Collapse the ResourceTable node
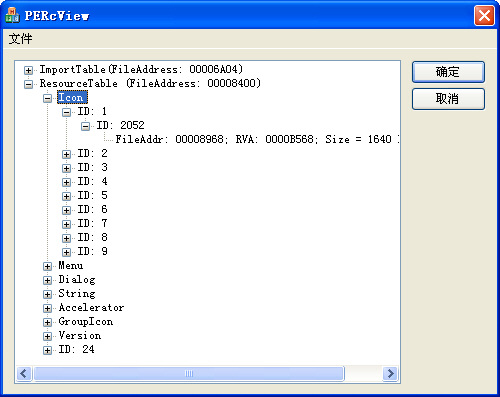 tap(29, 84)
